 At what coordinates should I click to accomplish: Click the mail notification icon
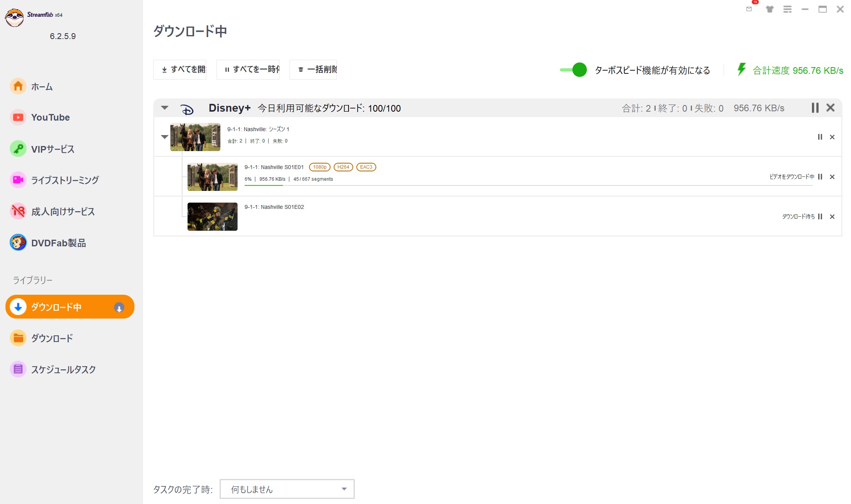coord(749,9)
